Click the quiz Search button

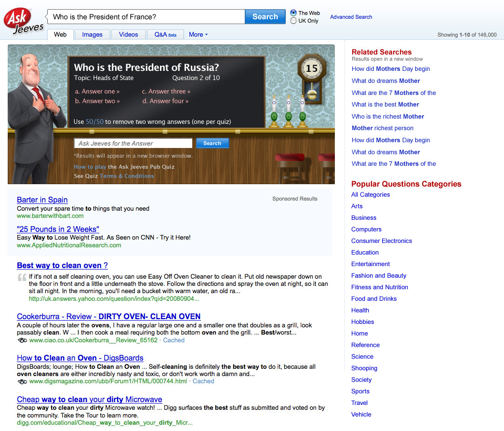click(212, 144)
